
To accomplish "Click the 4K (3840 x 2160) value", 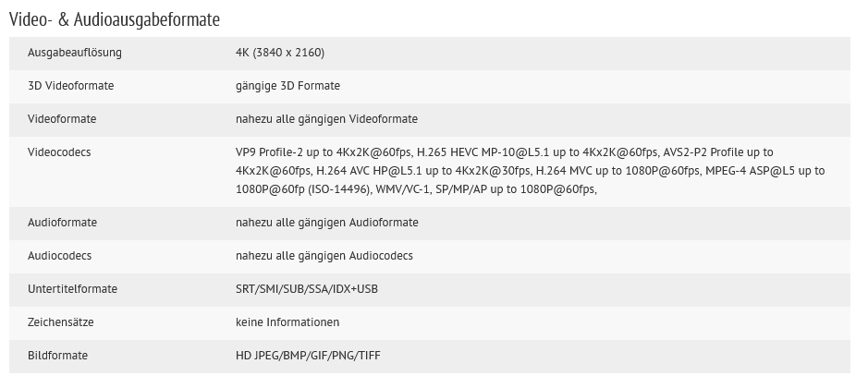I will (x=280, y=53).
